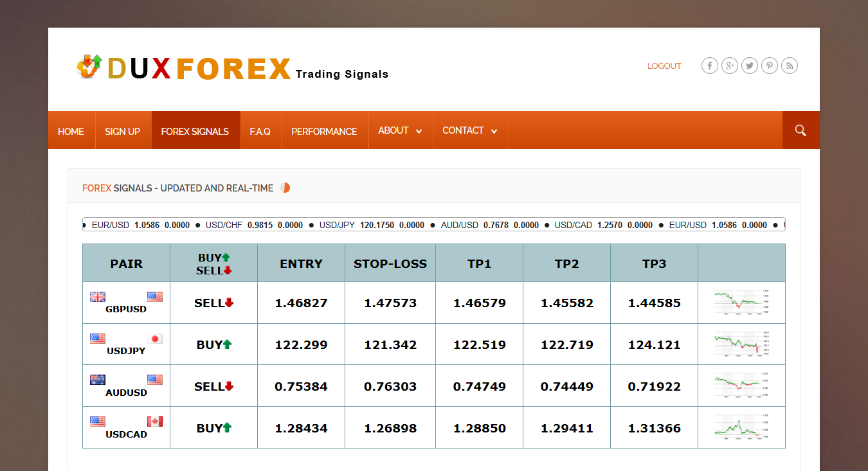Click the red arrow in SELL column header

(228, 271)
